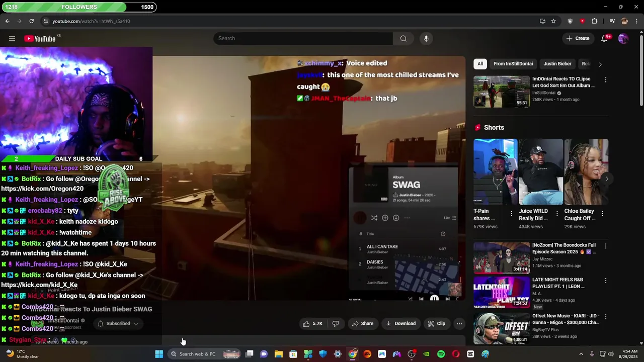Open the Chloe Bailey Caught Off short

(x=586, y=171)
